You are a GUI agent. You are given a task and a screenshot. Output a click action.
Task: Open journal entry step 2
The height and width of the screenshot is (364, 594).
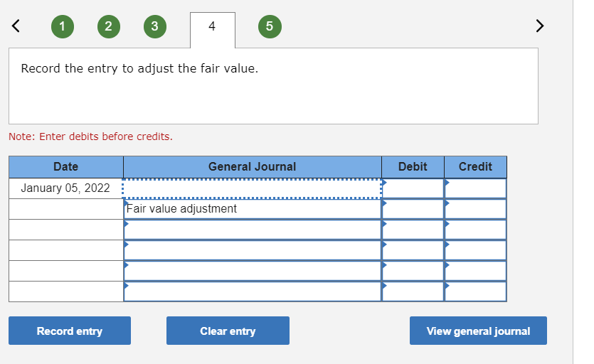[x=109, y=26]
